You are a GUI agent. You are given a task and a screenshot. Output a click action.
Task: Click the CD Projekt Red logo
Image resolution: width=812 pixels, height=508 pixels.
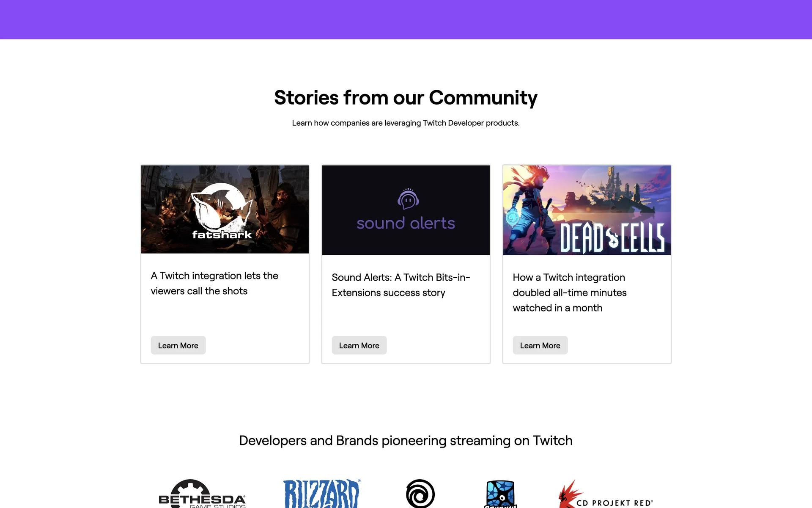pos(606,494)
